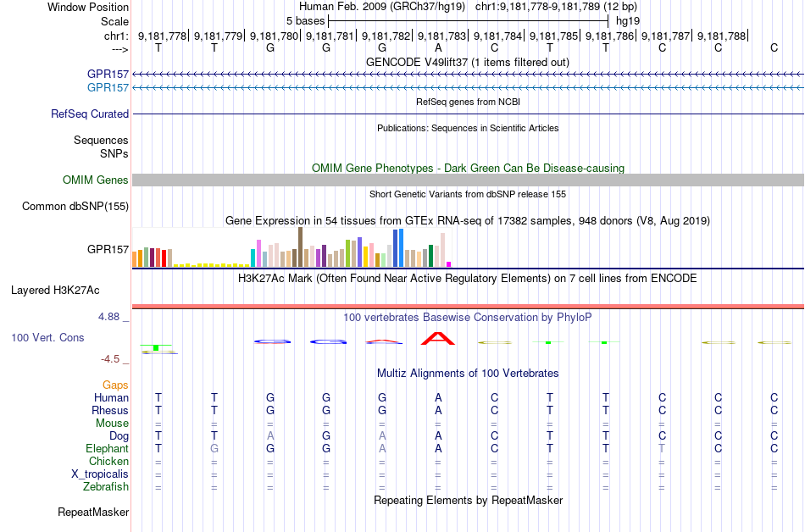The width and height of the screenshot is (805, 532).
Task: Click the H3K27Ac Mark ENCODE title
Action: pos(468,279)
